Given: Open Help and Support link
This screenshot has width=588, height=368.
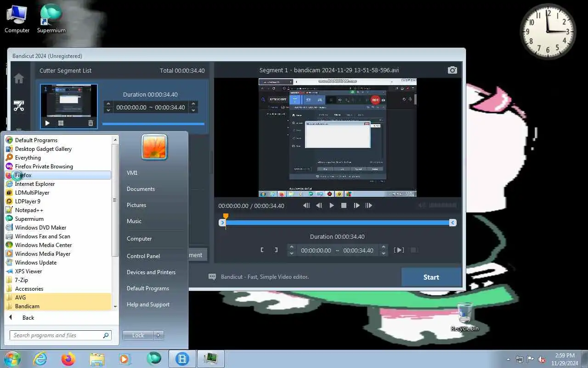Looking at the screenshot, I should coord(148,305).
